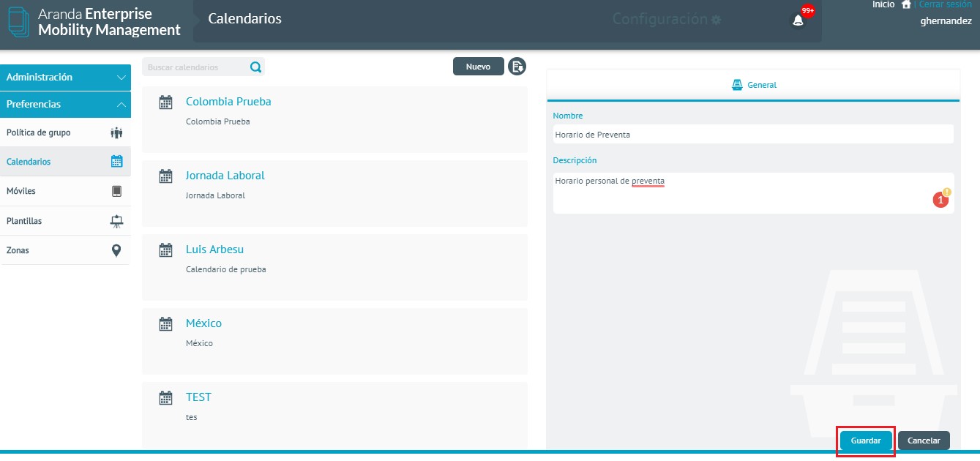This screenshot has height=461, width=980.
Task: Open the TEST calendar title
Action: click(x=198, y=397)
